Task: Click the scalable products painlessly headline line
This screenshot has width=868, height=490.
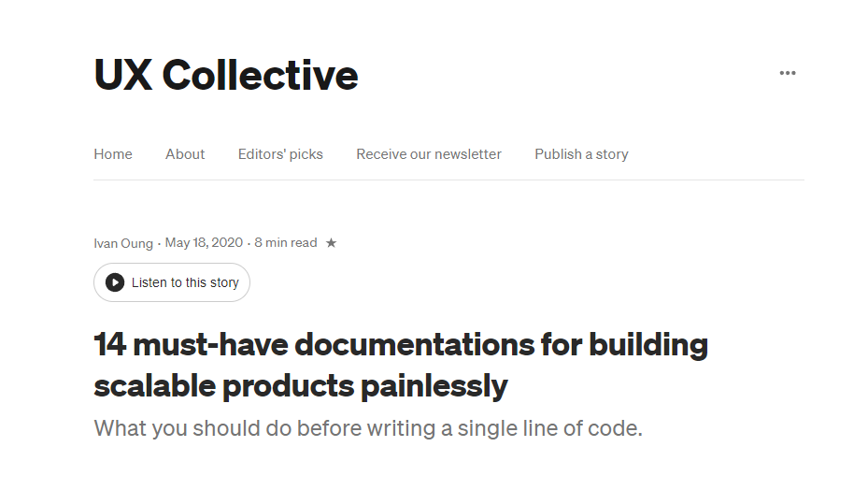Action: [301, 386]
